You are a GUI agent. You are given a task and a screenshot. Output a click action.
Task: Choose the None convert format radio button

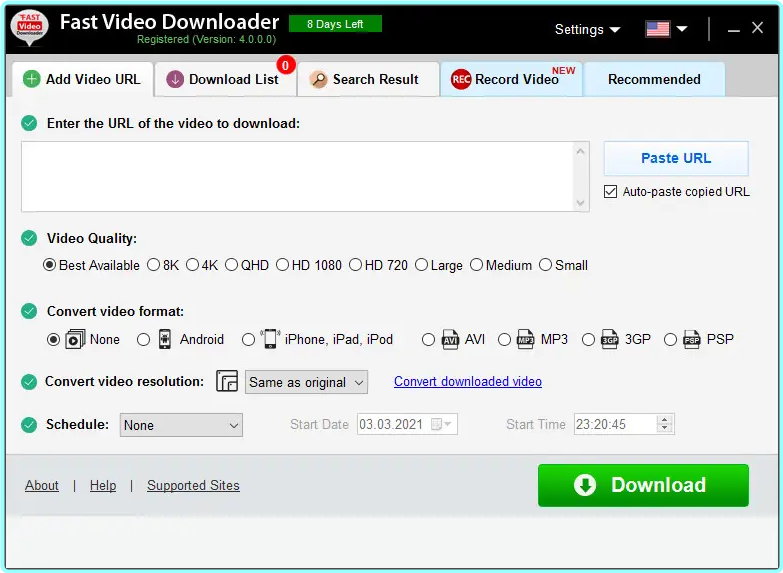[x=53, y=340]
